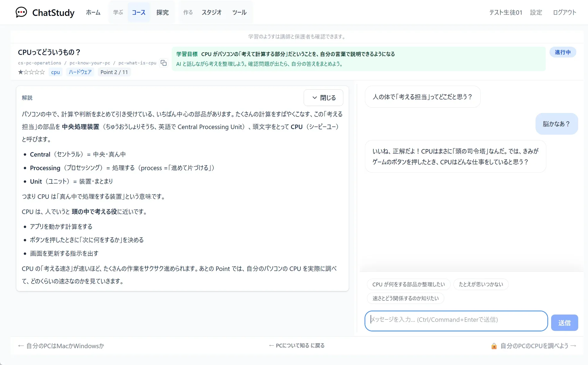588x365 pixels.
Task: Click the 進行中 status badge
Action: click(x=563, y=52)
